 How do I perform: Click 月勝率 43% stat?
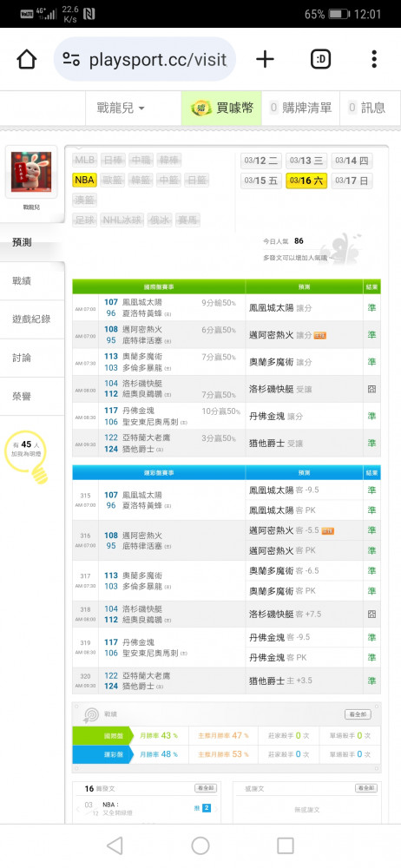[x=159, y=736]
